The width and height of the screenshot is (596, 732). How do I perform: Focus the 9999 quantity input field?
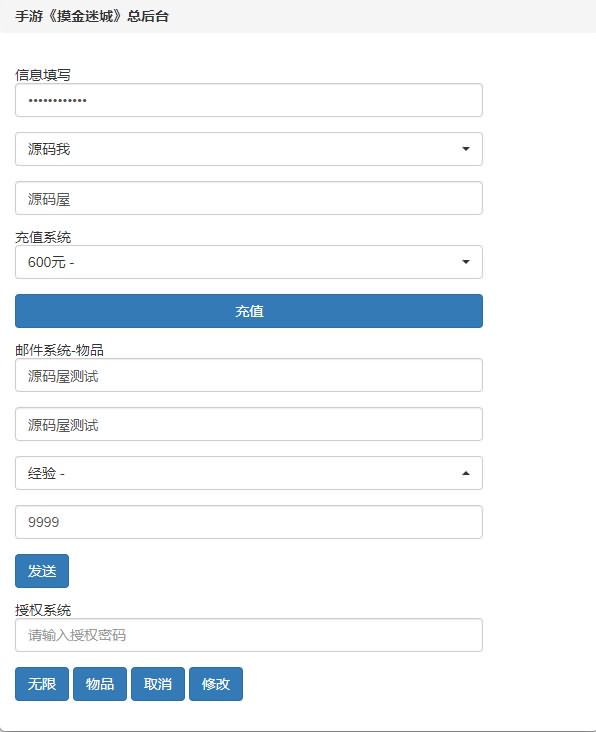249,522
